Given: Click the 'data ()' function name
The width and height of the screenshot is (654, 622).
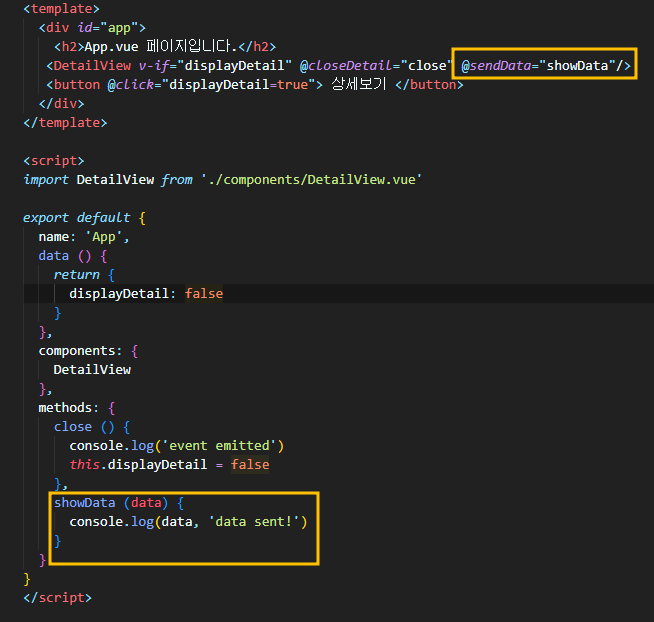Looking at the screenshot, I should point(65,256).
